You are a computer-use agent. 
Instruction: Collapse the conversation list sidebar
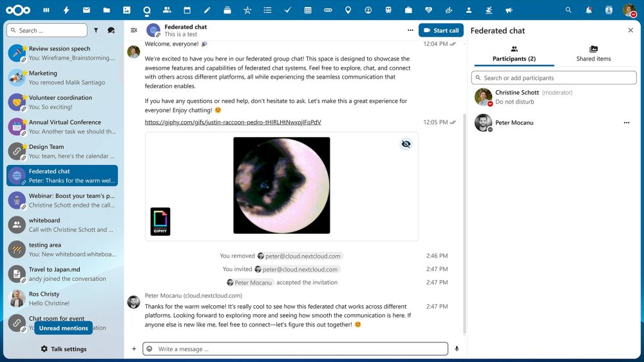[x=134, y=30]
